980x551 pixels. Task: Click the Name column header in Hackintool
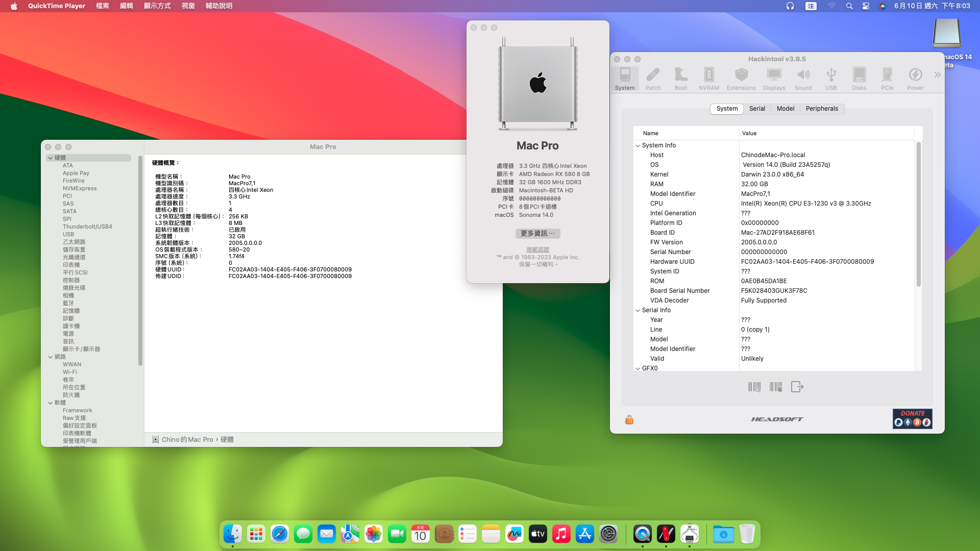(x=687, y=134)
